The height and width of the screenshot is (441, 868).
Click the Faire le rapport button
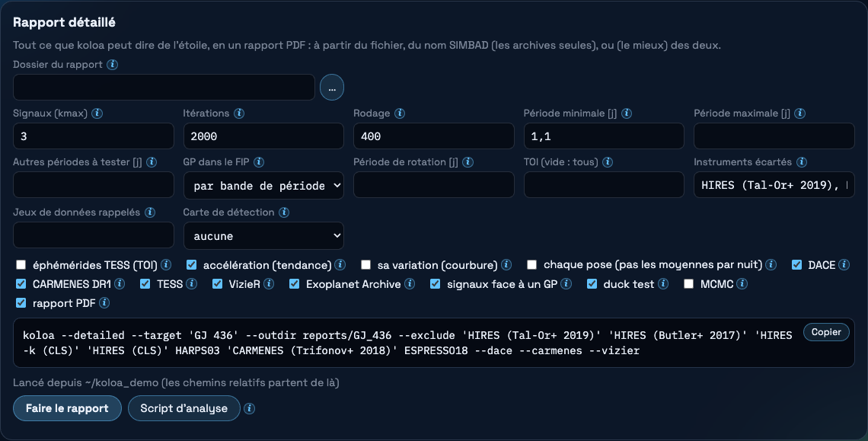[67, 408]
